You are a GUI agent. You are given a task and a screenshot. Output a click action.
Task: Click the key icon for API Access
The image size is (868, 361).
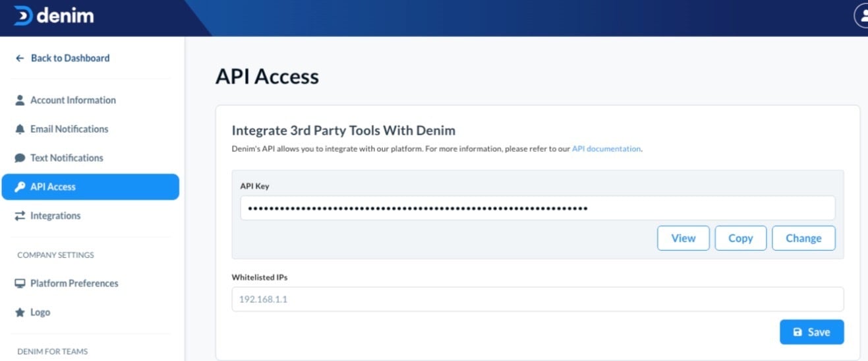(x=20, y=187)
